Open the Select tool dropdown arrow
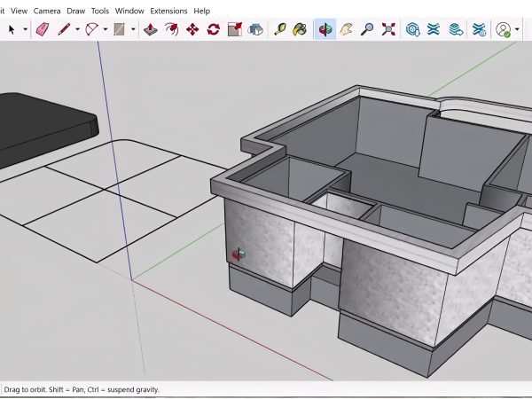 [x=25, y=29]
